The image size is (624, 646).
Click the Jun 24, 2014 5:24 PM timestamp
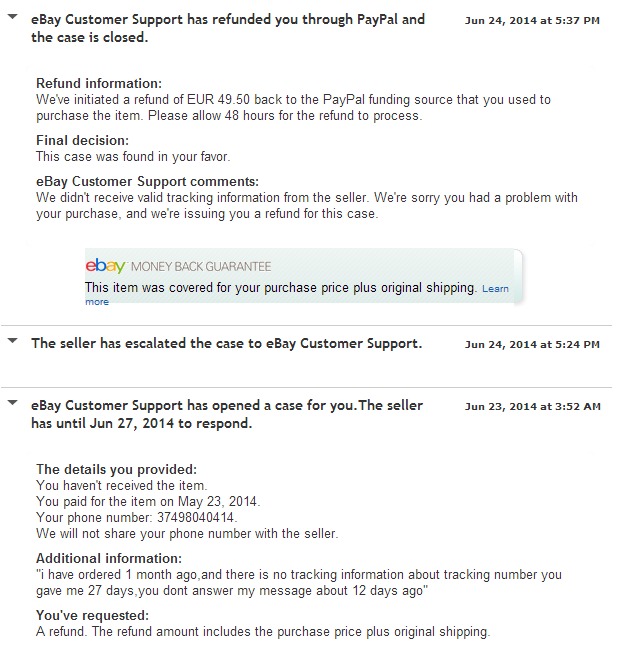pos(532,344)
